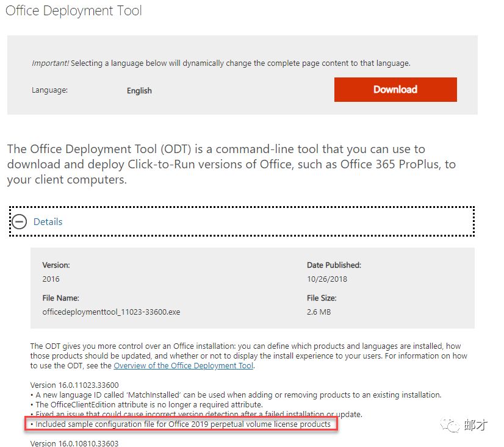
Task: Click the OfficeClientEdition attribute bullet
Action: tap(146, 404)
